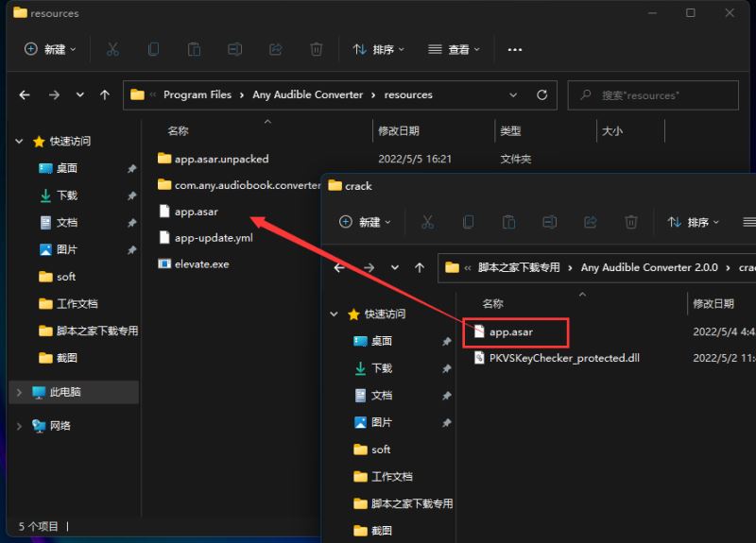Image resolution: width=756 pixels, height=543 pixels.
Task: Select app-update.yml file in resources window
Action: click(205, 238)
